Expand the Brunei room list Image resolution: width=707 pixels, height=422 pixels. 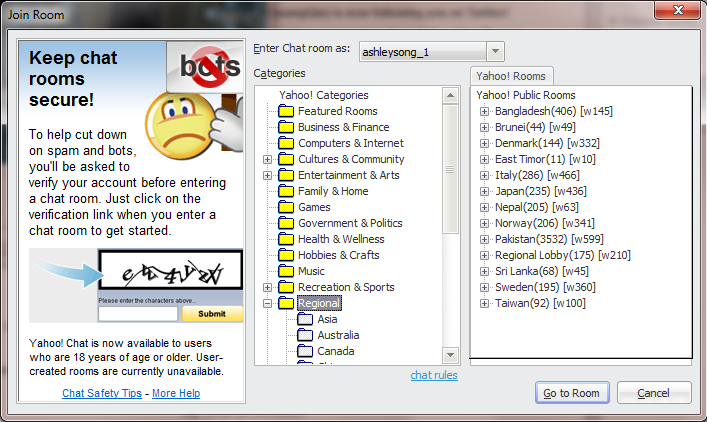point(484,127)
